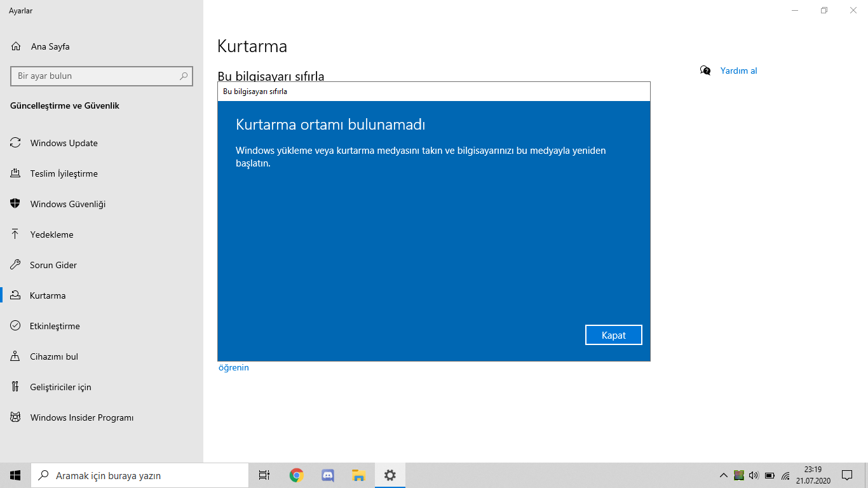868x488 pixels.
Task: Click the taskbar search box
Action: pyautogui.click(x=140, y=475)
